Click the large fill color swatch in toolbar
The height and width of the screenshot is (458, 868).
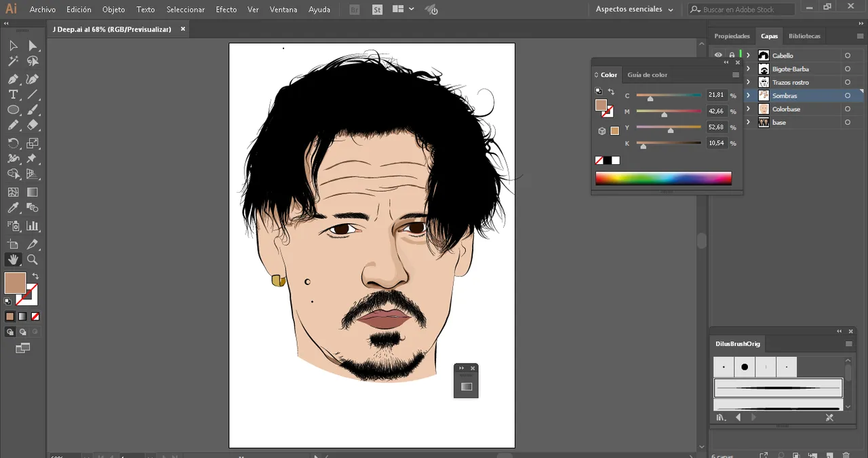[x=15, y=283]
